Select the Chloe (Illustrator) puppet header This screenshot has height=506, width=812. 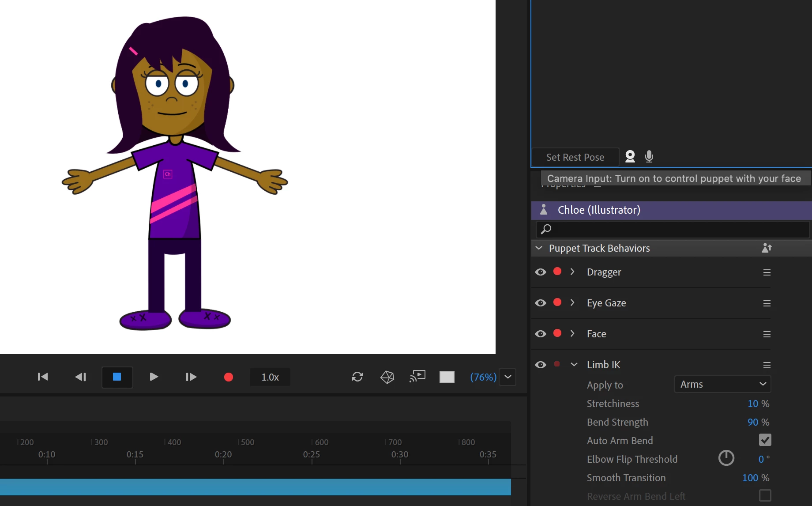click(672, 210)
